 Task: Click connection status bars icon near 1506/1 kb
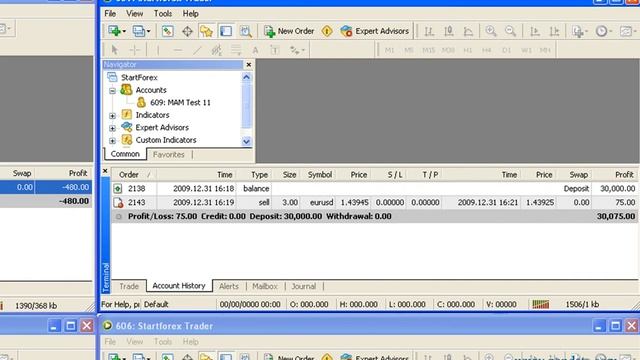click(540, 304)
